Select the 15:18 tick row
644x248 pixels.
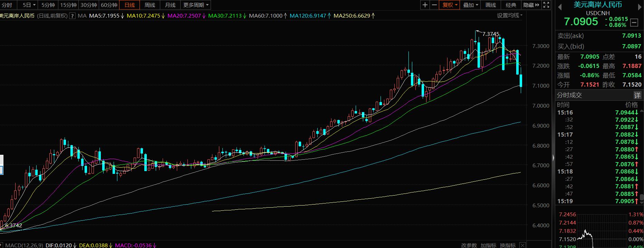coord(598,171)
